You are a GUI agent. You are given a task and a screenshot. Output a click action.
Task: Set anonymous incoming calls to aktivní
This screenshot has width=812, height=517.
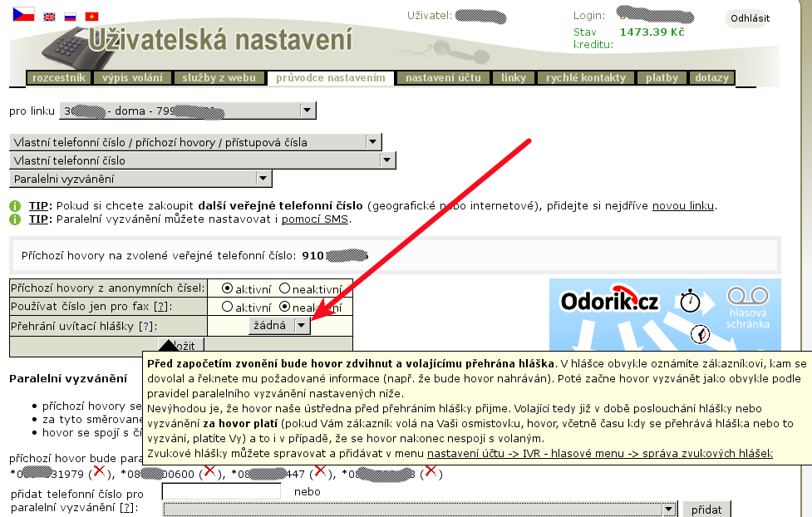tap(227, 288)
